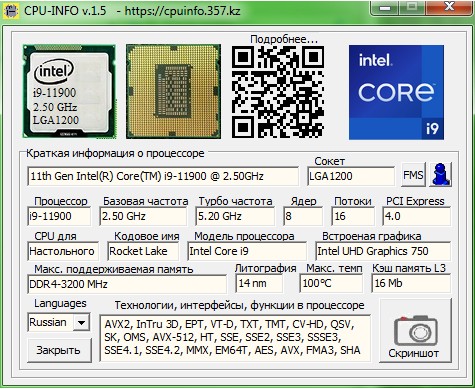Expand the Languages dropdown arrow

[81, 322]
